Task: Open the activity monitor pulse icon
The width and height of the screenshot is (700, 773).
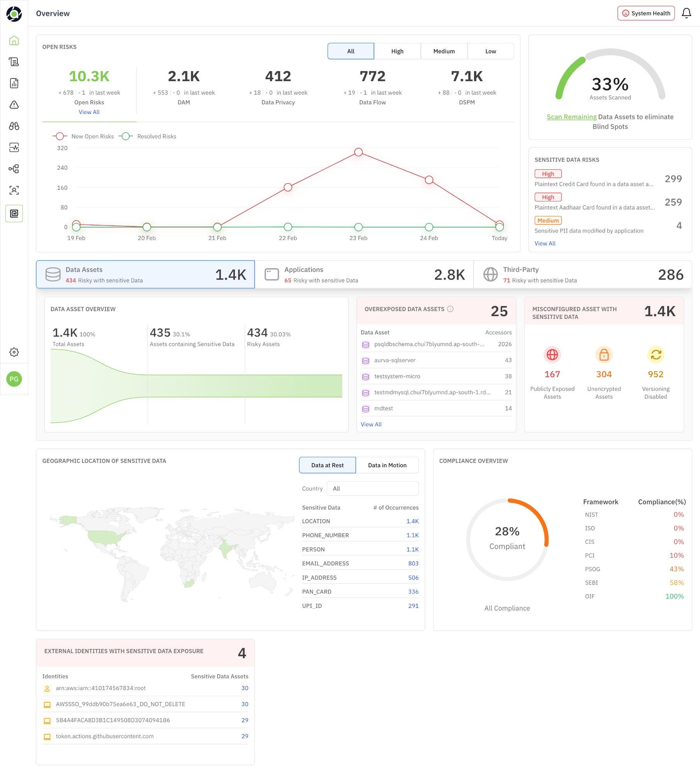Action: coord(14,147)
